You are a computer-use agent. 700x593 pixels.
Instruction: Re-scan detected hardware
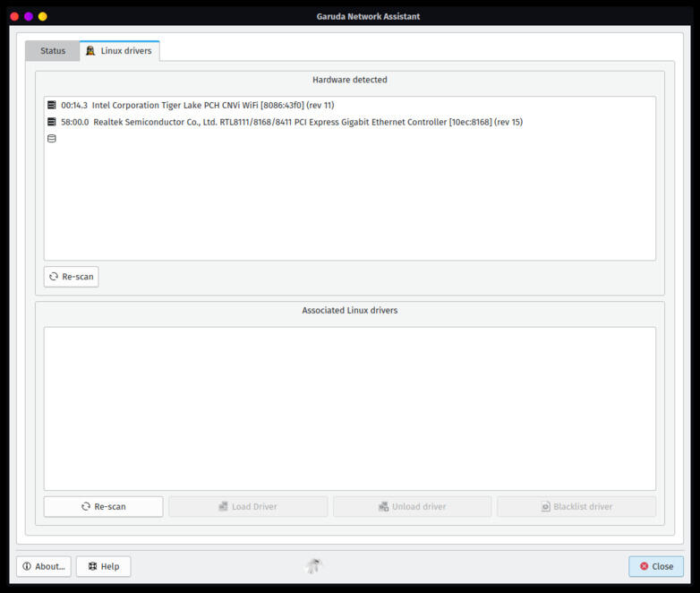pos(72,277)
